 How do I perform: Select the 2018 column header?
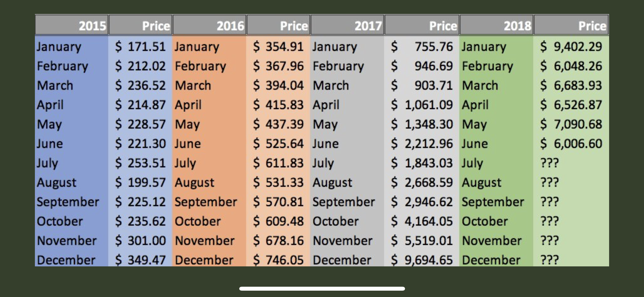(x=496, y=25)
